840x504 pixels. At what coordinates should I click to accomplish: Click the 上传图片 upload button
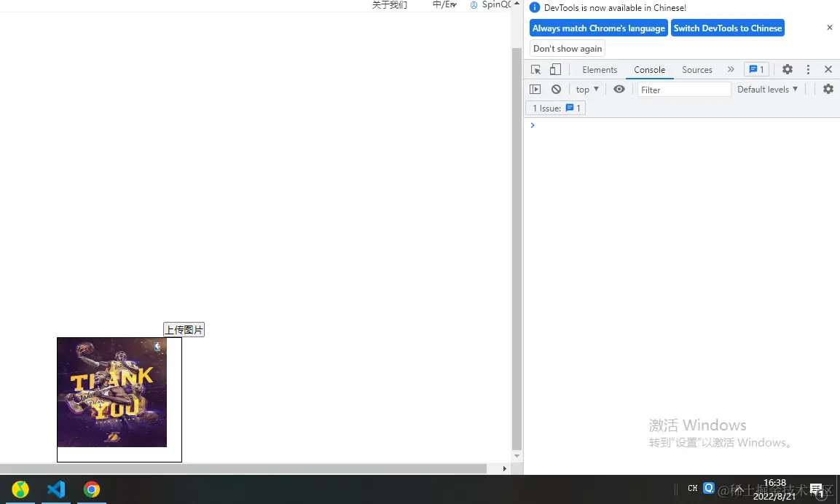pos(184,329)
